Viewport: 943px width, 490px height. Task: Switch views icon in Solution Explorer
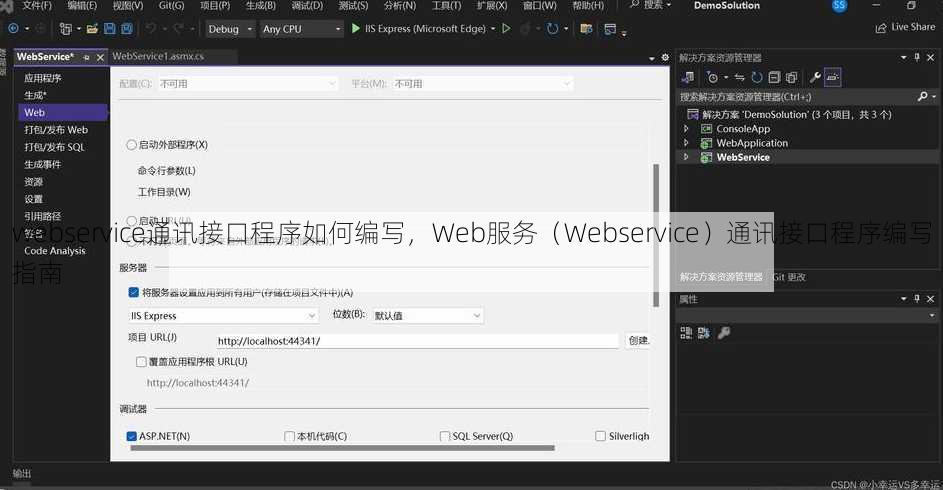[688, 77]
